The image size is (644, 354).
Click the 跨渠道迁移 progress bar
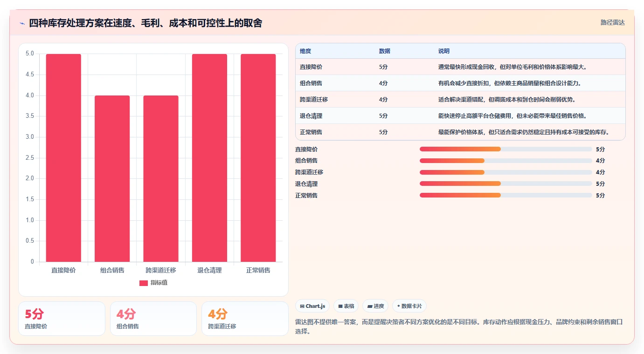coord(506,172)
